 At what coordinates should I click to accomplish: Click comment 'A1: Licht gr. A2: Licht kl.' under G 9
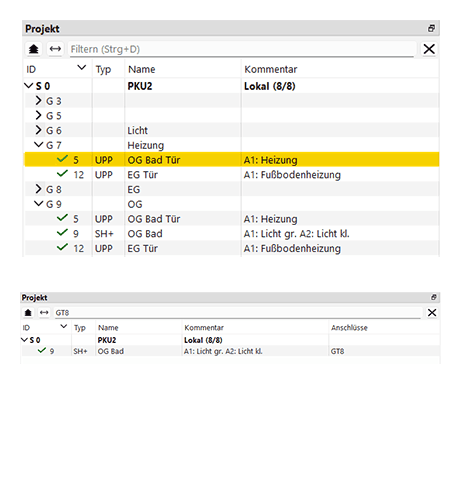(297, 234)
